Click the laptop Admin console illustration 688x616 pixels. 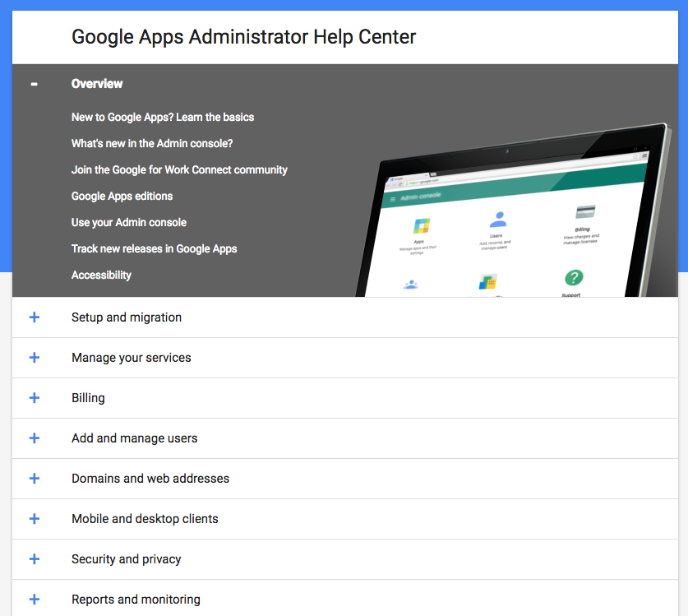514,210
